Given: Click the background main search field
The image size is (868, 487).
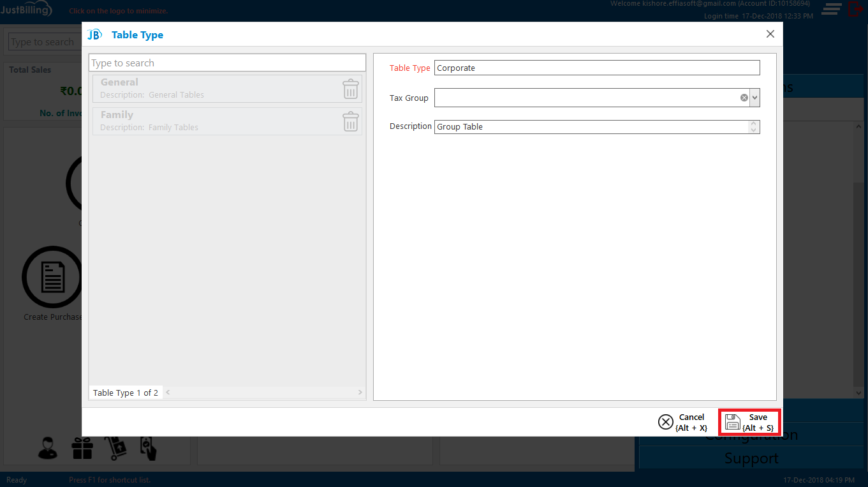Looking at the screenshot, I should pos(45,42).
